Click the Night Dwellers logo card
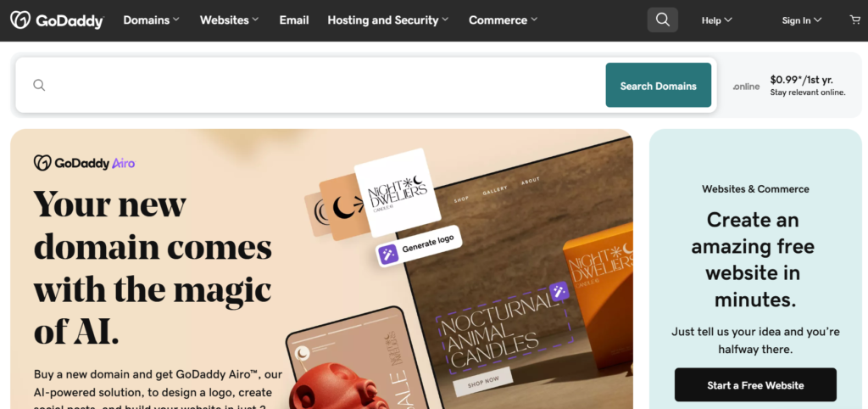Image resolution: width=868 pixels, height=409 pixels. 398,193
